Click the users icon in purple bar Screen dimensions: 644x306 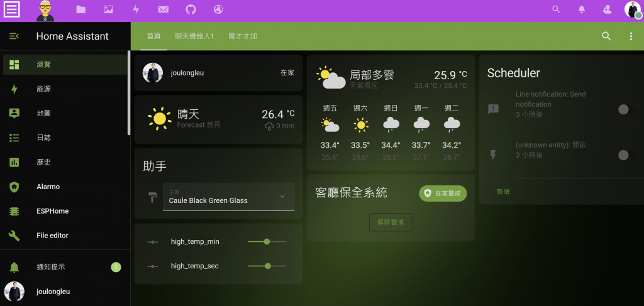click(x=607, y=9)
